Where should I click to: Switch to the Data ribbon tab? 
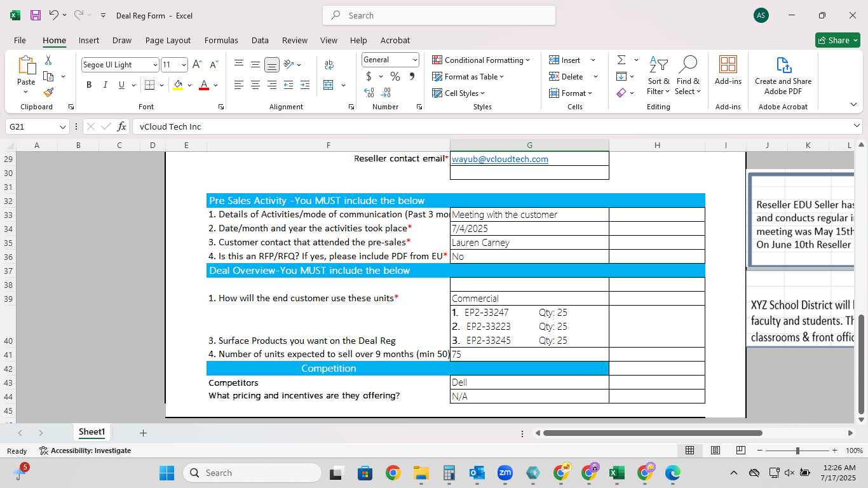[x=260, y=40]
